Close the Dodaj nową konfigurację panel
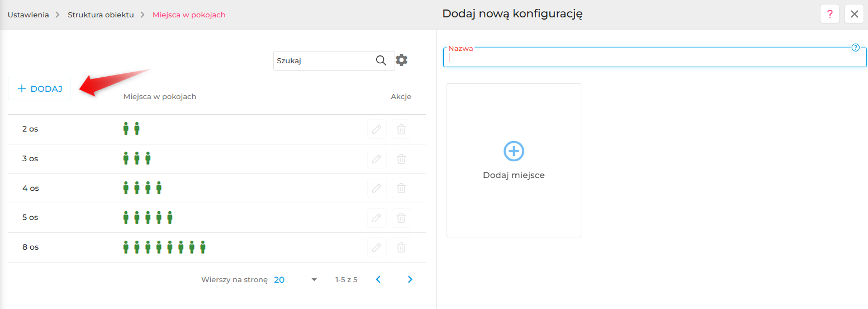 854,14
